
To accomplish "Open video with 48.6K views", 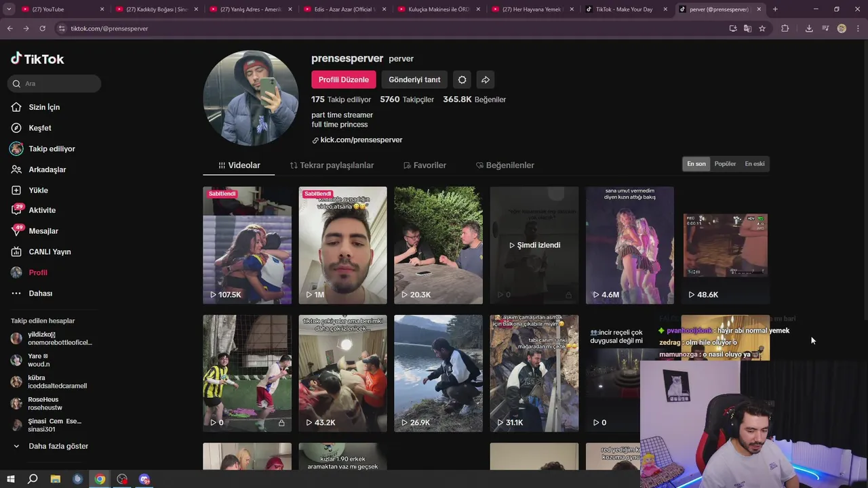I will pyautogui.click(x=726, y=245).
